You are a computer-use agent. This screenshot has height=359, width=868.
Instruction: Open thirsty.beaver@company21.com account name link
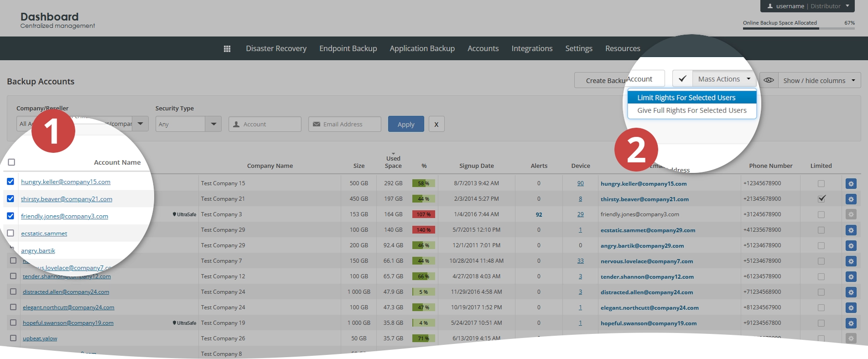67,199
